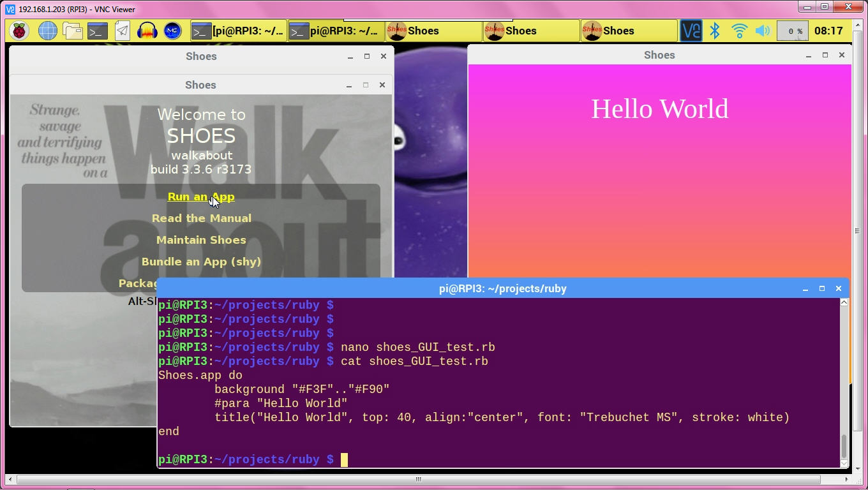The image size is (868, 490).
Task: Open the Raspberry Pi main menu
Action: click(x=19, y=31)
